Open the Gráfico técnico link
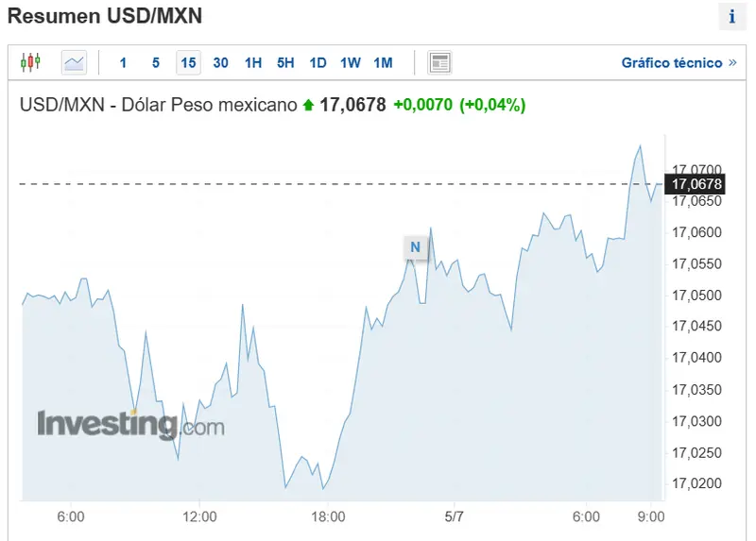Screen dimensions: 756x541 (671, 63)
